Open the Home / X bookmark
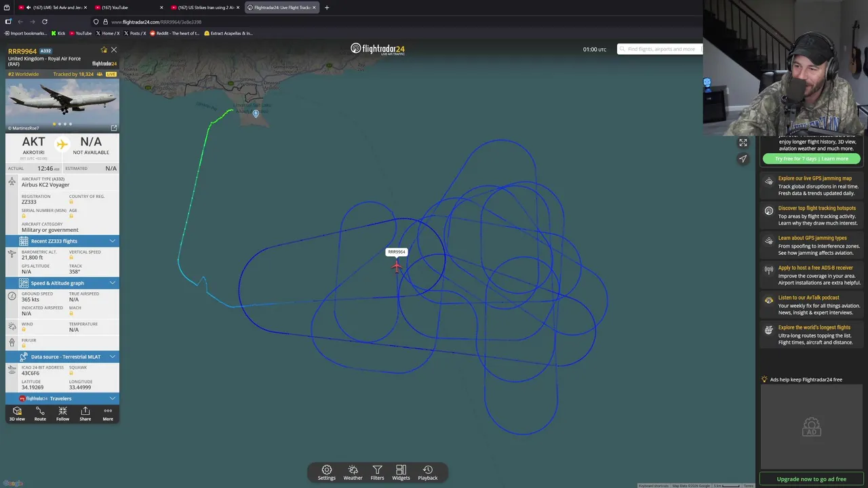The image size is (868, 488). (x=108, y=33)
